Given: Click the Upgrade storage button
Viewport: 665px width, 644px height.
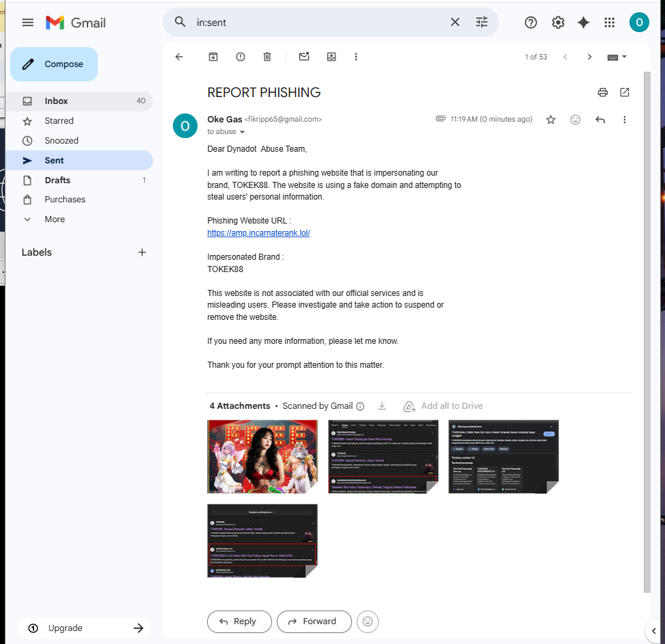Looking at the screenshot, I should click(84, 628).
